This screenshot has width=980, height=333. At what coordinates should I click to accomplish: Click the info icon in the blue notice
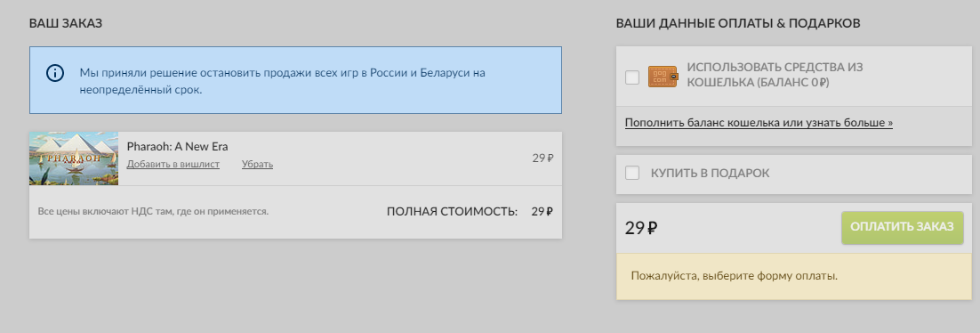click(x=55, y=73)
